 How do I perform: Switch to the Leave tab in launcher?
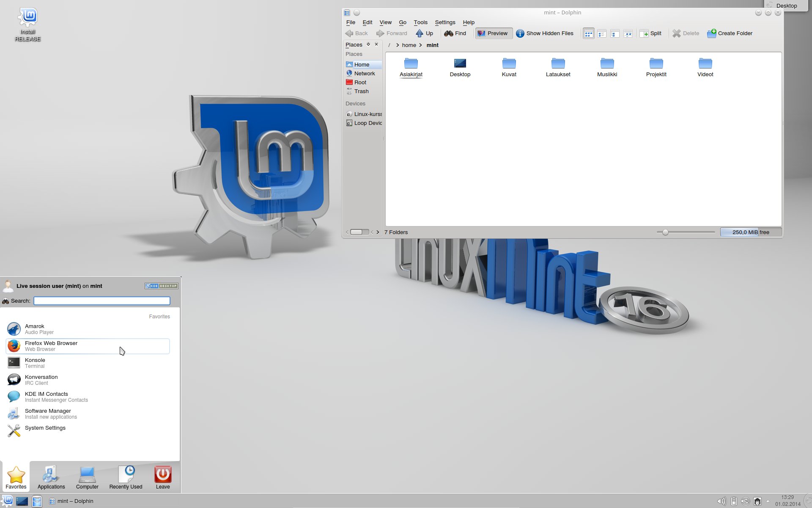coord(163,478)
